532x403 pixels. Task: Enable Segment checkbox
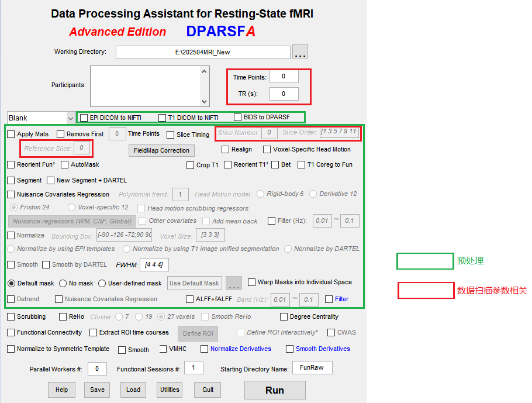(x=11, y=180)
